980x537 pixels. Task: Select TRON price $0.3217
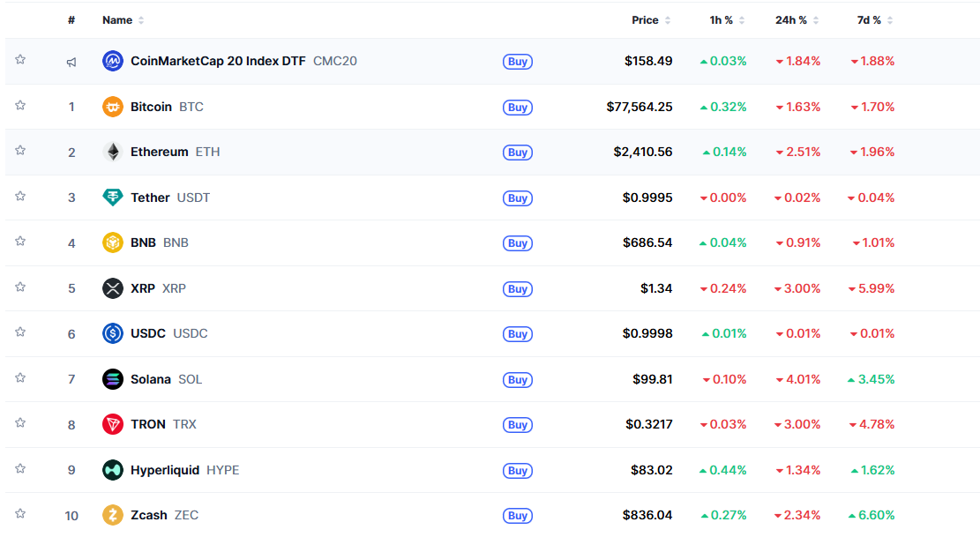click(x=649, y=424)
